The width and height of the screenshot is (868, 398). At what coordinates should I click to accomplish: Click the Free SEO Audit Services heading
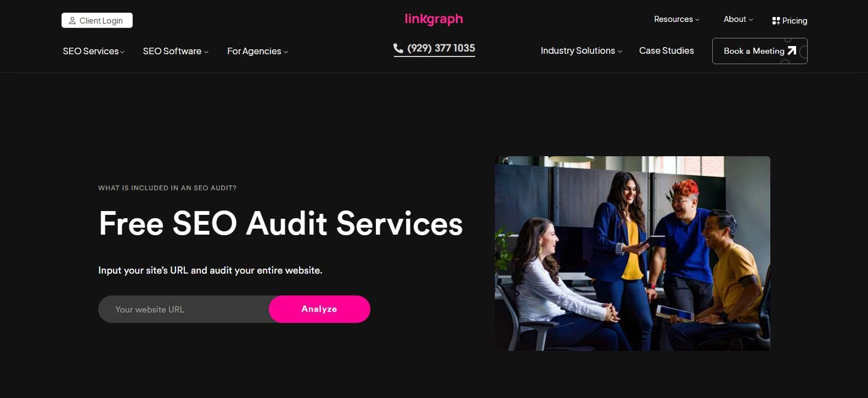(280, 224)
